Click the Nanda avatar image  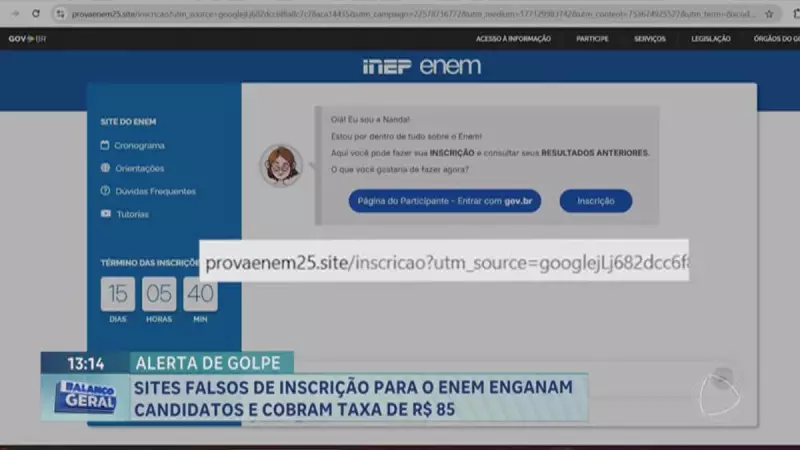click(281, 165)
